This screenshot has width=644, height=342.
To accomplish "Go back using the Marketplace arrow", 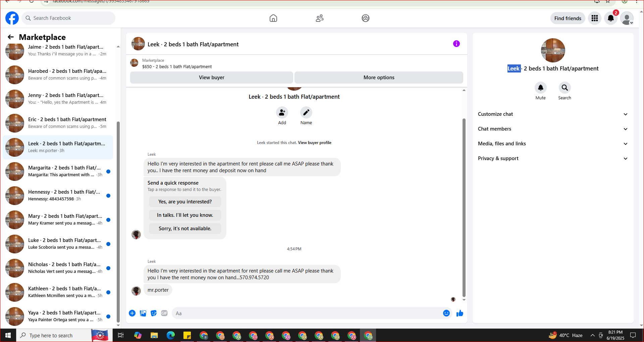I will (11, 37).
